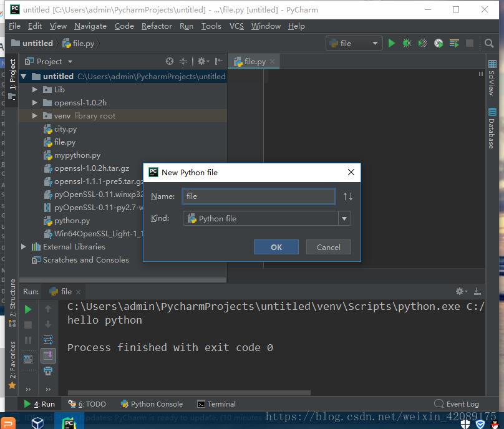
Task: Start debugging with the bug icon
Action: (x=407, y=44)
